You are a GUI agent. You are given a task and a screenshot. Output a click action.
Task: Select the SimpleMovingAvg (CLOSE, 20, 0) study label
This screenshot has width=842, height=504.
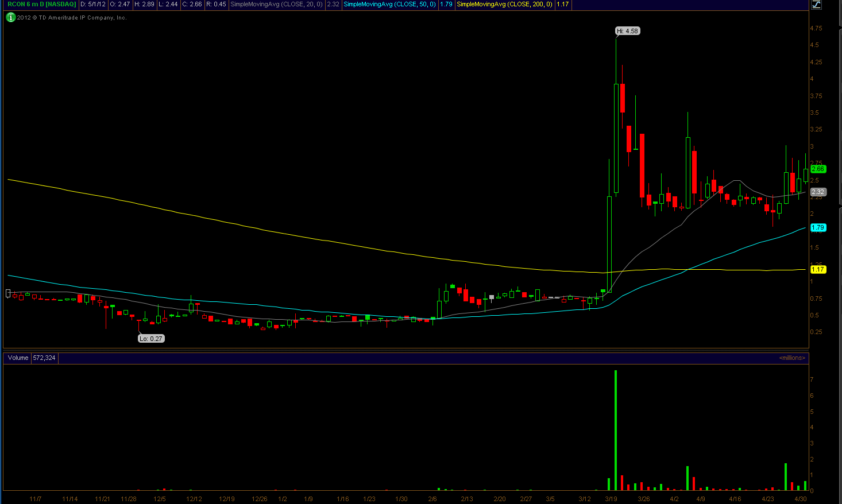276,4
